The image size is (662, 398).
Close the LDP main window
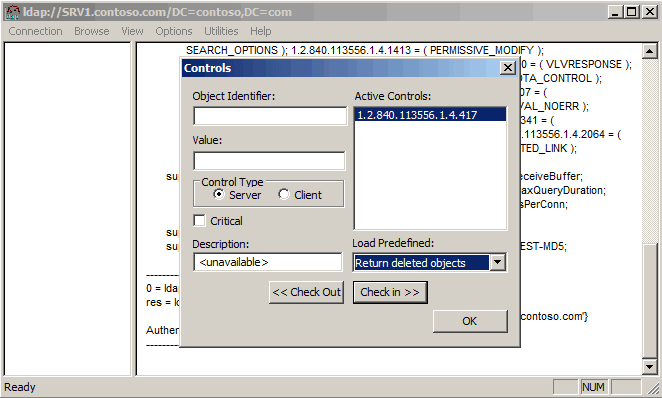click(x=650, y=12)
